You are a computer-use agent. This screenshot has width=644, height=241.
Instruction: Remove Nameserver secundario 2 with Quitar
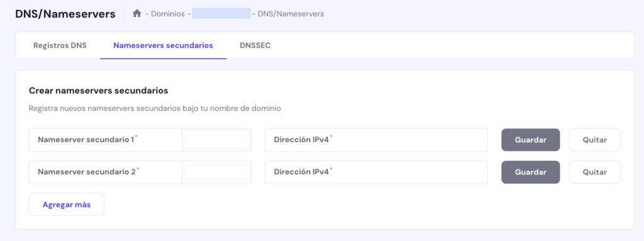595,172
